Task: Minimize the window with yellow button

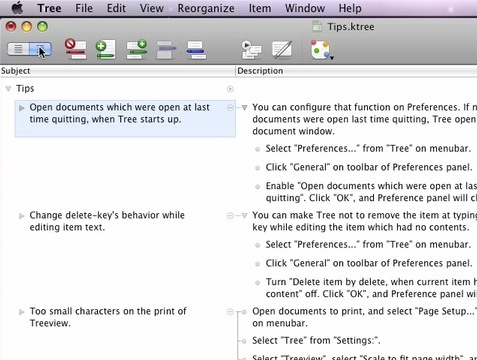Action: 27,26
